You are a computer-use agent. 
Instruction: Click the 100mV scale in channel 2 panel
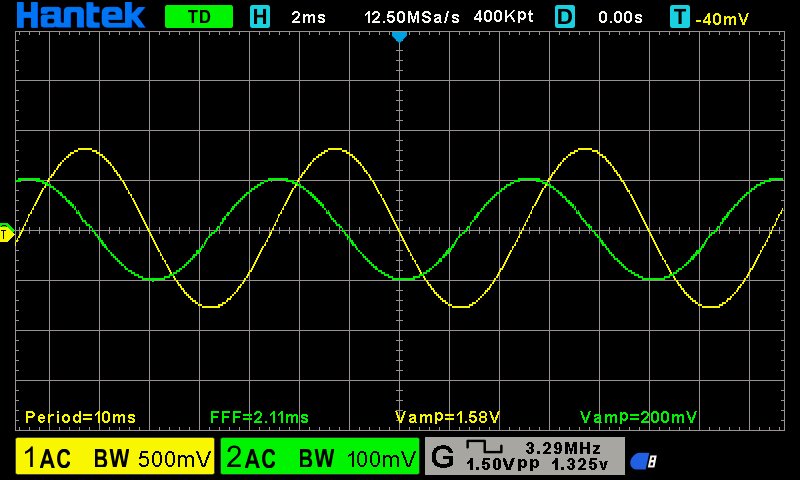point(382,459)
